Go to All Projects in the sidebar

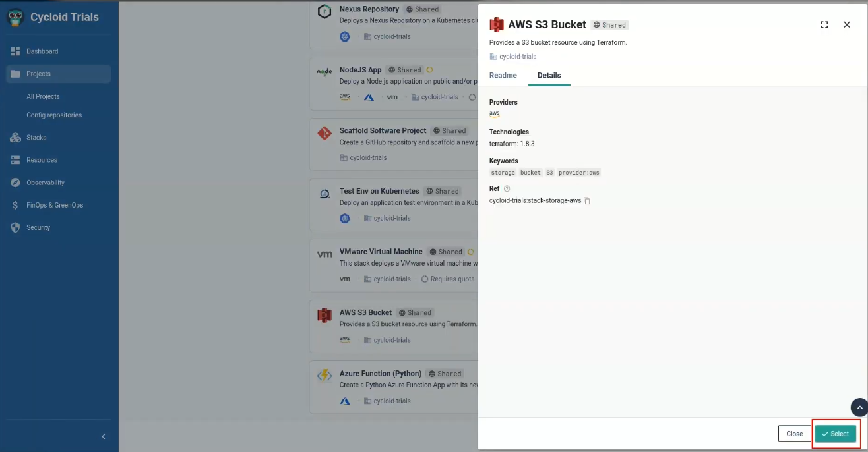pyautogui.click(x=43, y=96)
